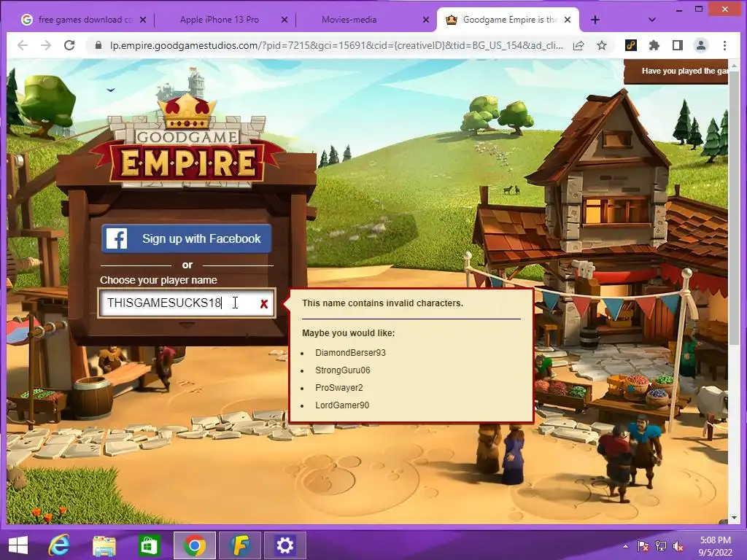The width and height of the screenshot is (747, 560).
Task: Click the Action Center flag tray icon
Action: (643, 546)
